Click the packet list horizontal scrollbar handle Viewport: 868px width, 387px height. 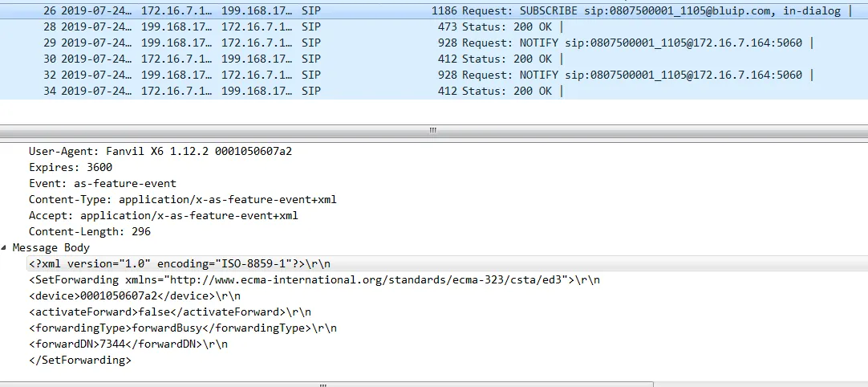point(433,130)
